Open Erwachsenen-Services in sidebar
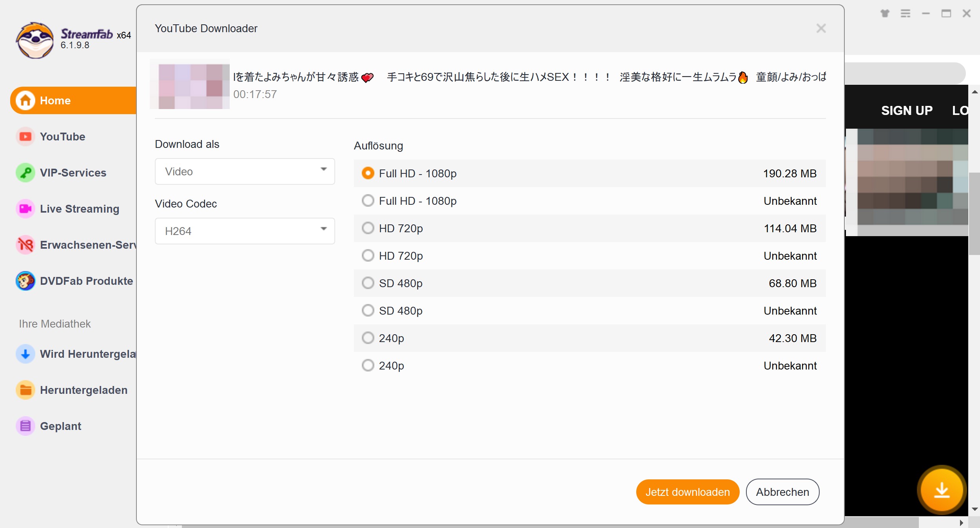 tap(73, 245)
